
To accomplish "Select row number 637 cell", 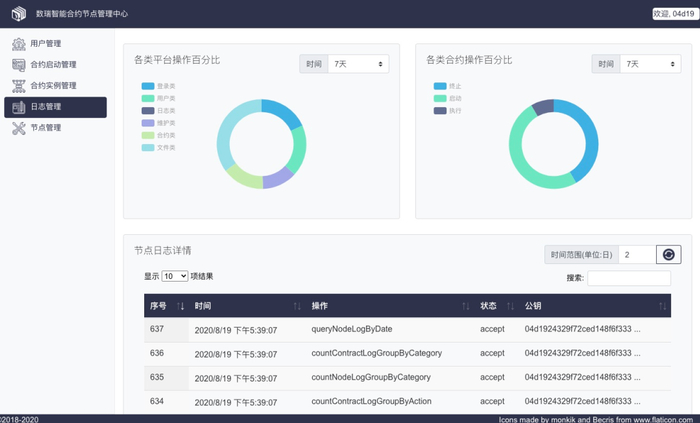I will [x=166, y=330].
